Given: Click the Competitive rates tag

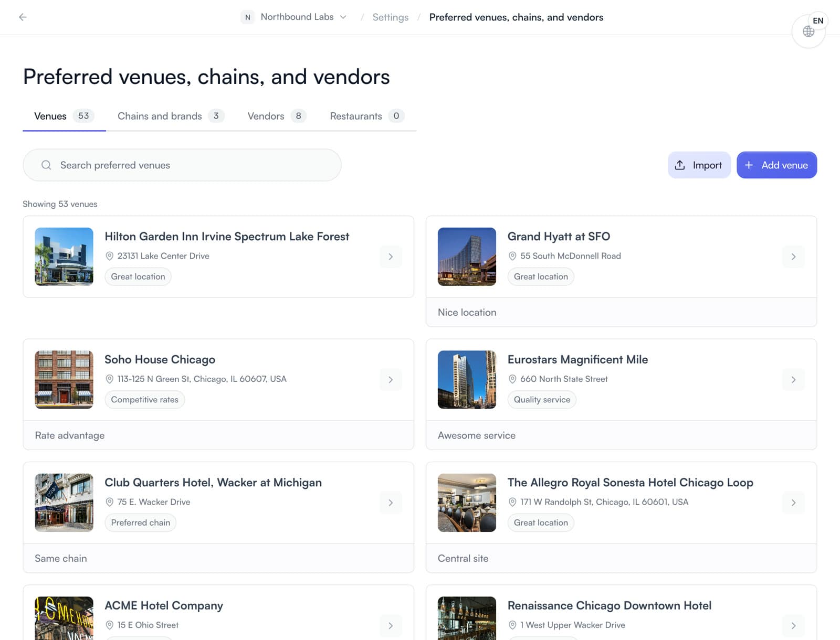Looking at the screenshot, I should click(x=144, y=400).
